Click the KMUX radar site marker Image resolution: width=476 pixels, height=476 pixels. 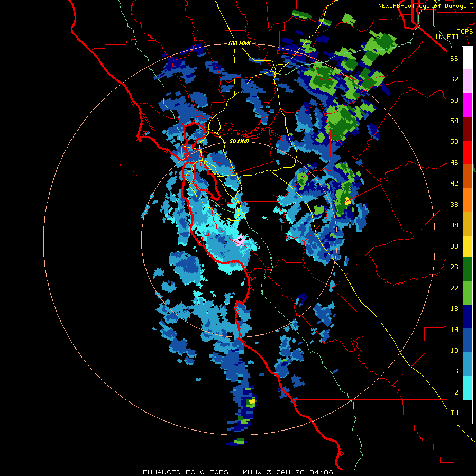240,240
